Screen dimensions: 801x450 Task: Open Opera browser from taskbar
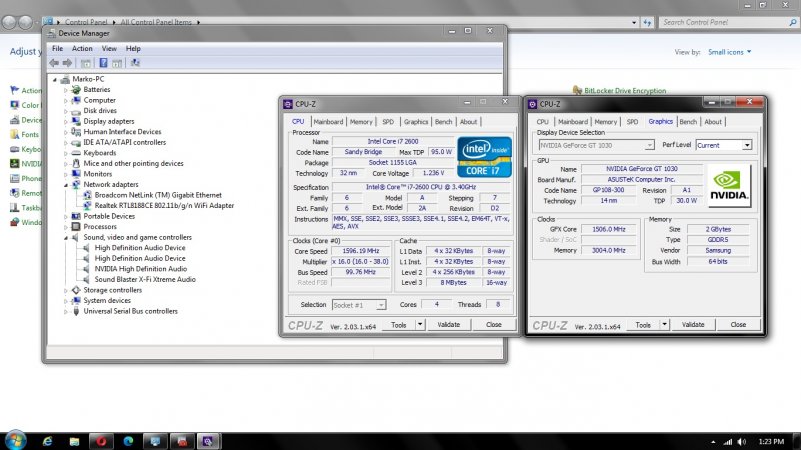point(101,441)
